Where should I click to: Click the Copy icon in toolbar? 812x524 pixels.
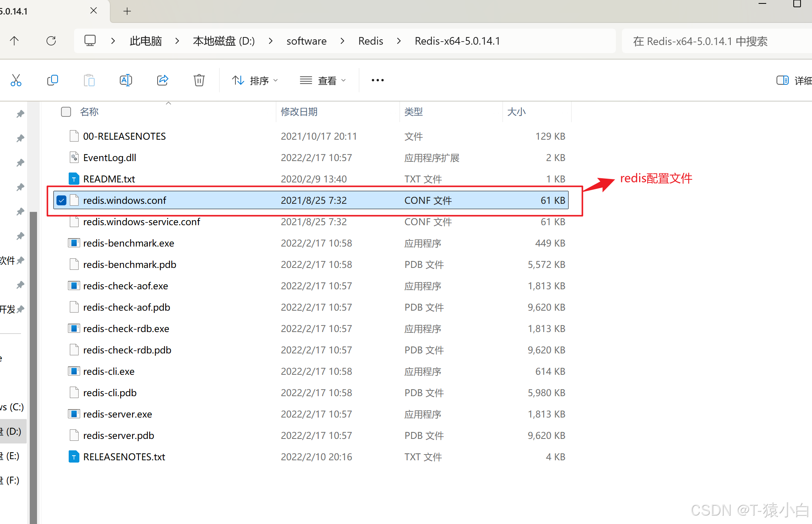point(52,80)
